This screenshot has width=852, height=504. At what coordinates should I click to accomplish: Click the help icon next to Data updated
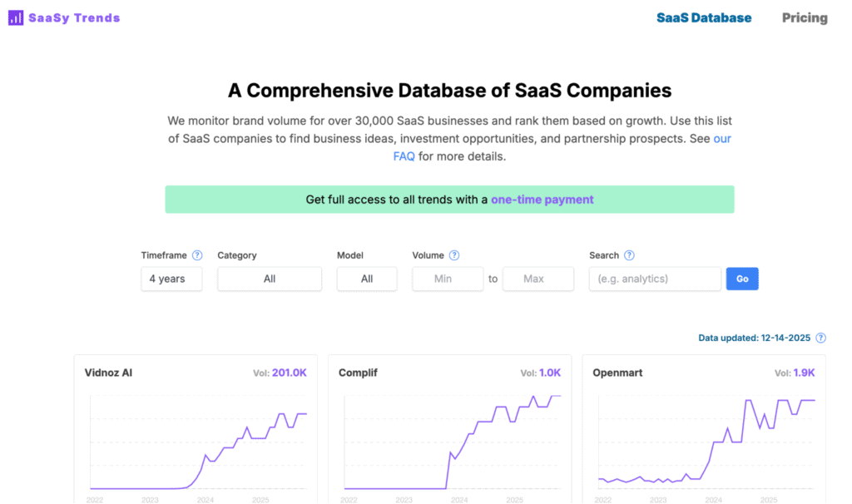(820, 338)
